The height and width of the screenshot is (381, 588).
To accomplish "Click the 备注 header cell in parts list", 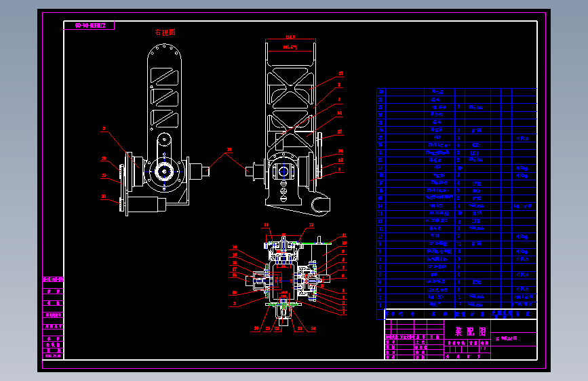I will click(x=523, y=314).
